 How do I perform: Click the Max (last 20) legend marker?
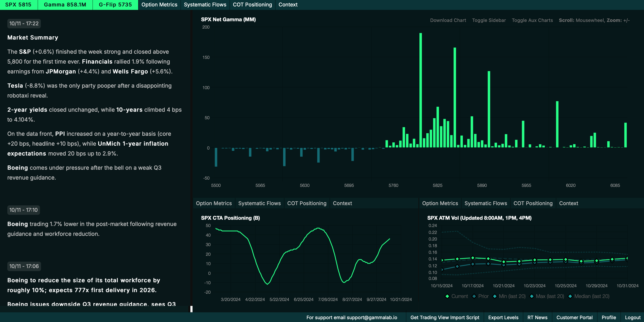(x=532, y=296)
